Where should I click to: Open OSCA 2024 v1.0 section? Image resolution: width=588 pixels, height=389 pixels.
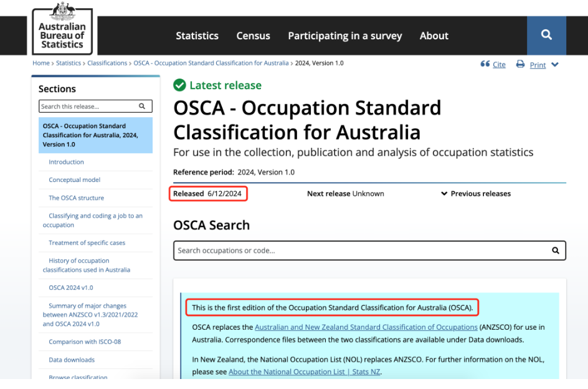71,287
